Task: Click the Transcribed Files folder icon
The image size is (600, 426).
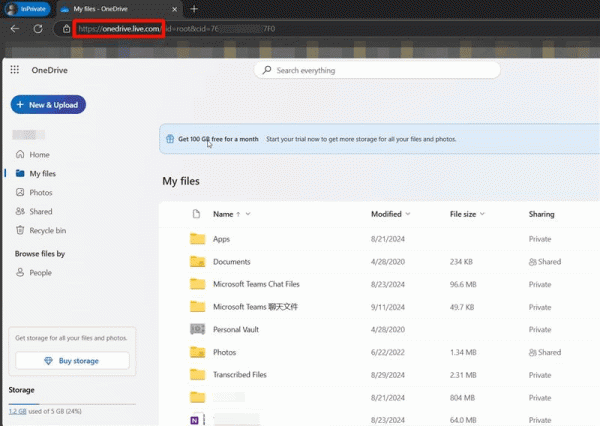Action: tap(197, 374)
